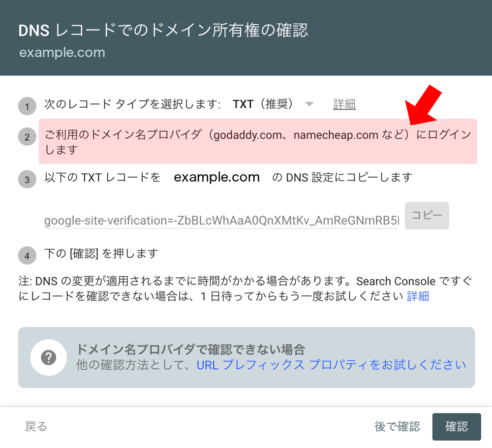Click the コピー button for the TXT record
The width and height of the screenshot is (492, 448).
427,215
